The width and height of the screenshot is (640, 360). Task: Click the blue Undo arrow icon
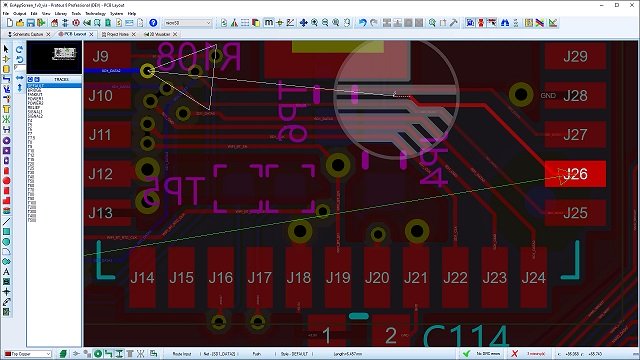tap(362, 23)
